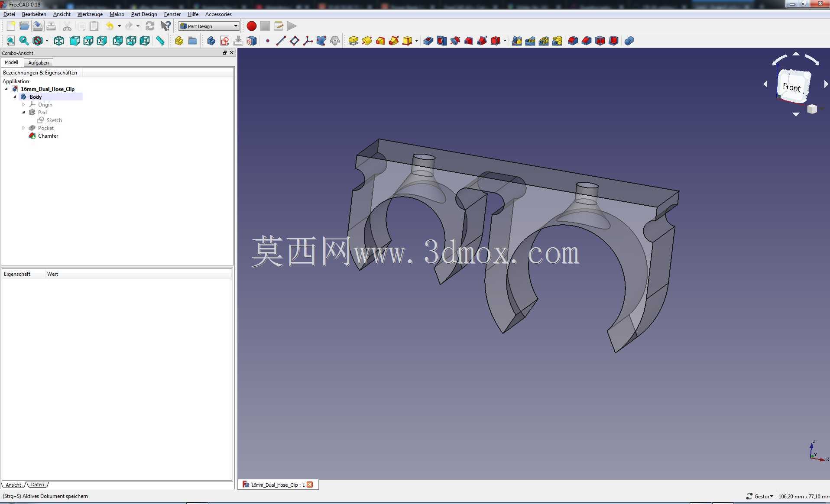This screenshot has height=504, width=830.
Task: Expand the Pocket tree node
Action: (x=24, y=128)
